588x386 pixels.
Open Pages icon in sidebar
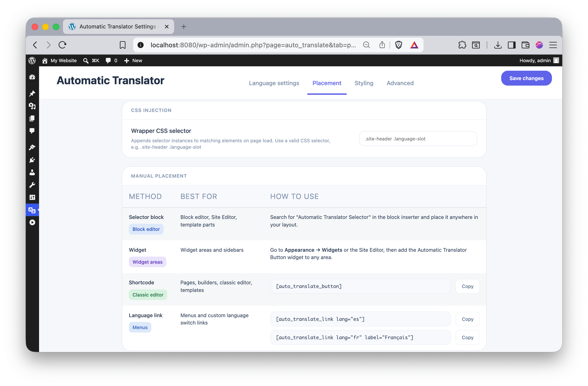click(32, 118)
